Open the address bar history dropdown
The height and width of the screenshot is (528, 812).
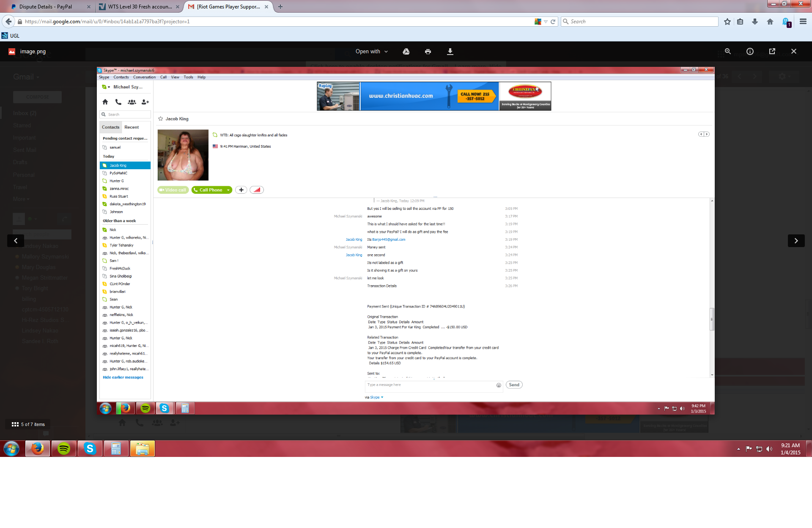point(546,22)
